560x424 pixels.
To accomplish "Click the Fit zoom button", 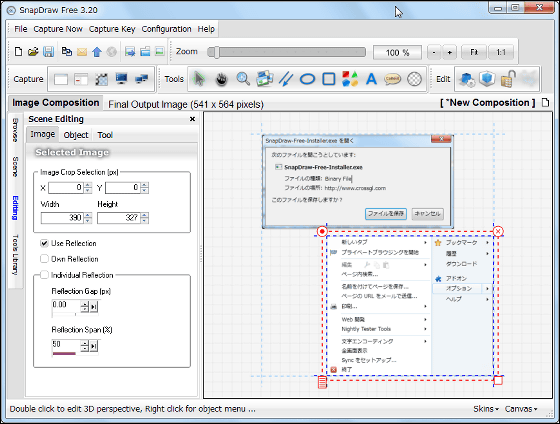I will click(474, 53).
